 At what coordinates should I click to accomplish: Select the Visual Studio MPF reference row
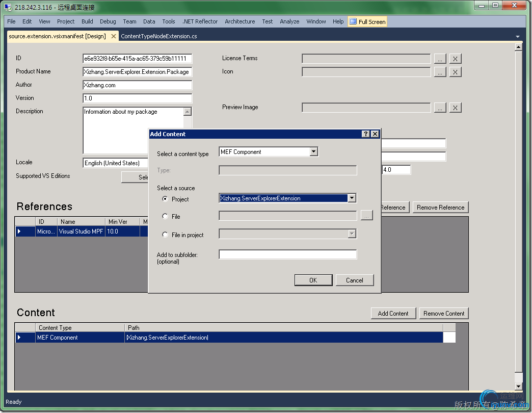(82, 231)
